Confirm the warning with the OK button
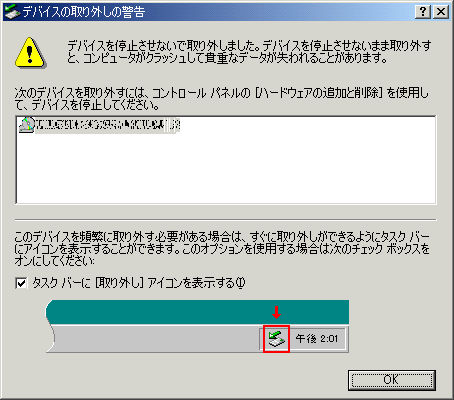454x400 pixels. (392, 380)
